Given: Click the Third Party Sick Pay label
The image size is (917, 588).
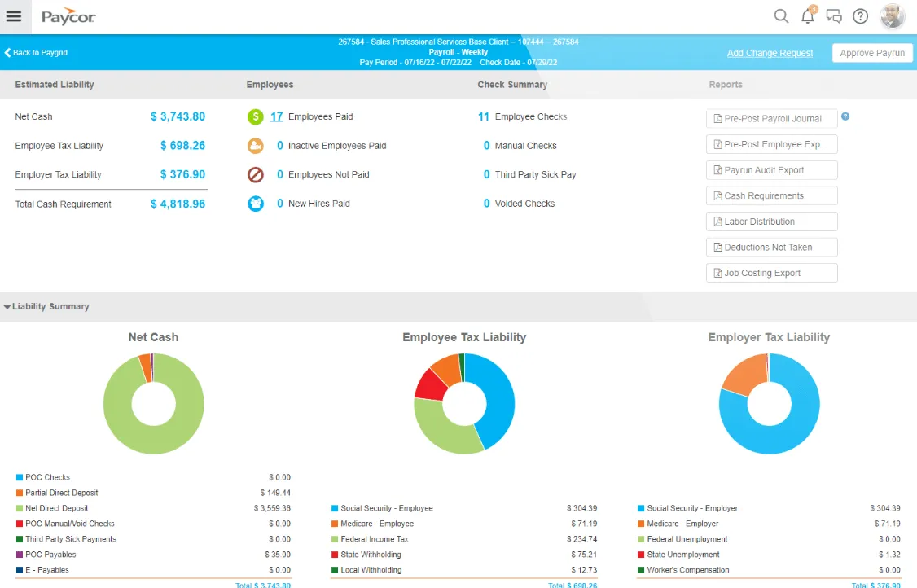Looking at the screenshot, I should [x=535, y=174].
